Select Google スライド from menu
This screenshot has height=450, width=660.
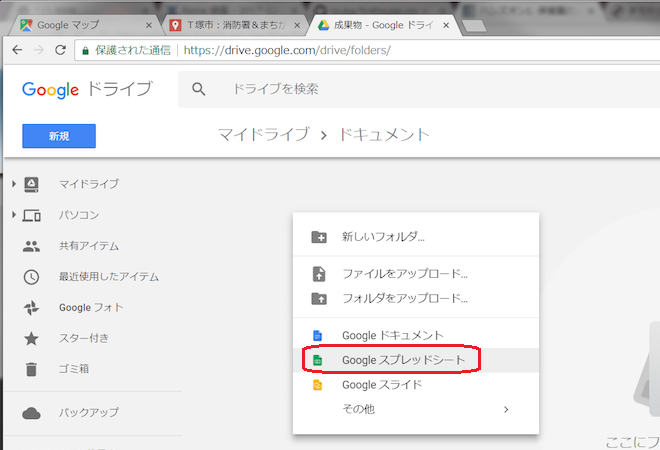pos(416,385)
